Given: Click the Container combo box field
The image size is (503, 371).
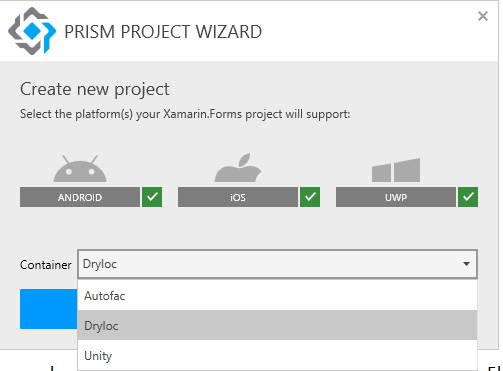Looking at the screenshot, I should [277, 264].
